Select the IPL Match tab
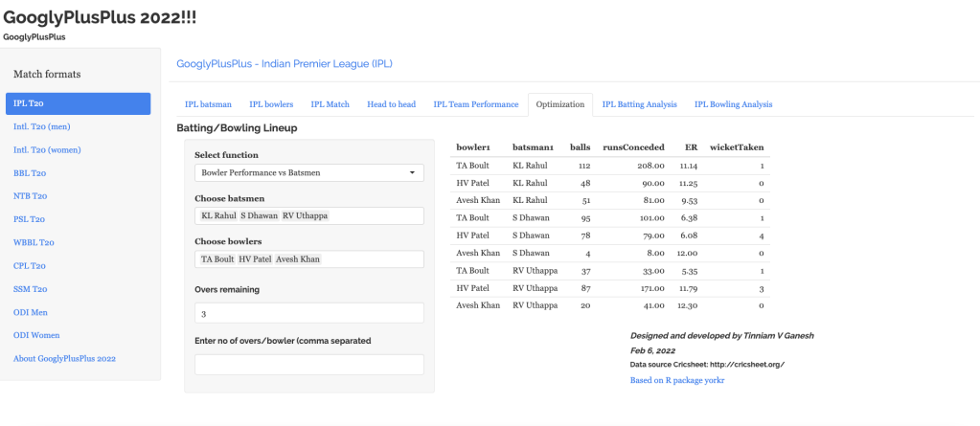The height and width of the screenshot is (426, 980). (330, 104)
